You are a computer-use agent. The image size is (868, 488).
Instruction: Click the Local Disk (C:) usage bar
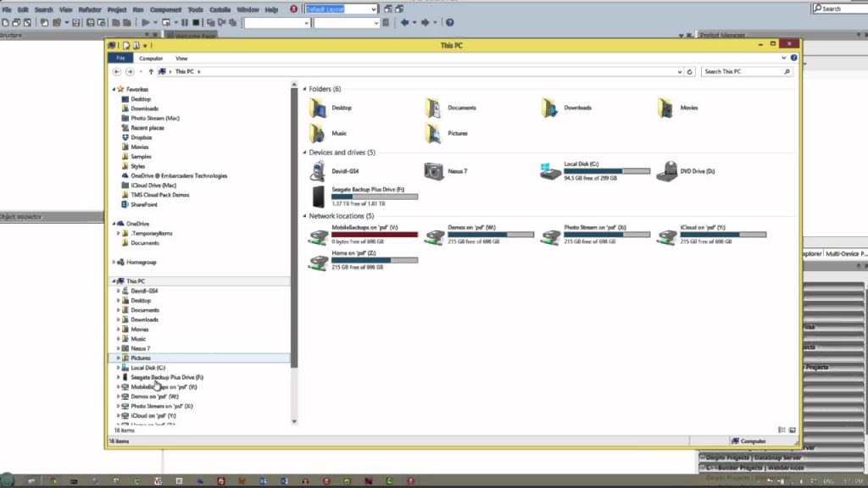click(607, 173)
